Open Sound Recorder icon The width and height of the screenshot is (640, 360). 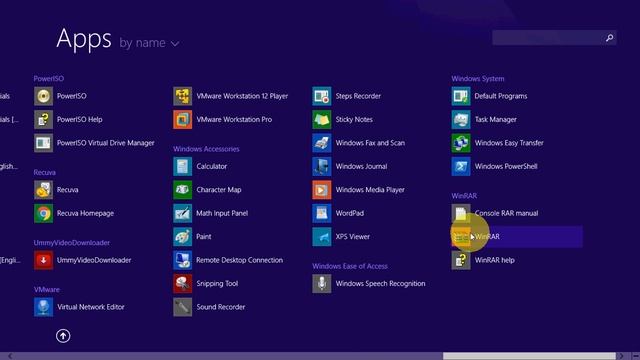click(x=182, y=307)
